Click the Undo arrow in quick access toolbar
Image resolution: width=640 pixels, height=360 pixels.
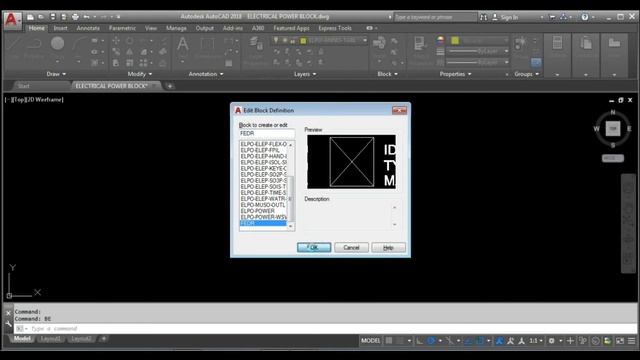87,17
